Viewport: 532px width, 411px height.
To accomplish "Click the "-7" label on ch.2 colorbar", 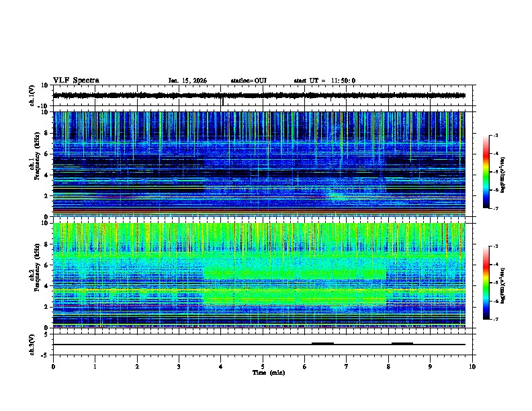I will 495,319.
